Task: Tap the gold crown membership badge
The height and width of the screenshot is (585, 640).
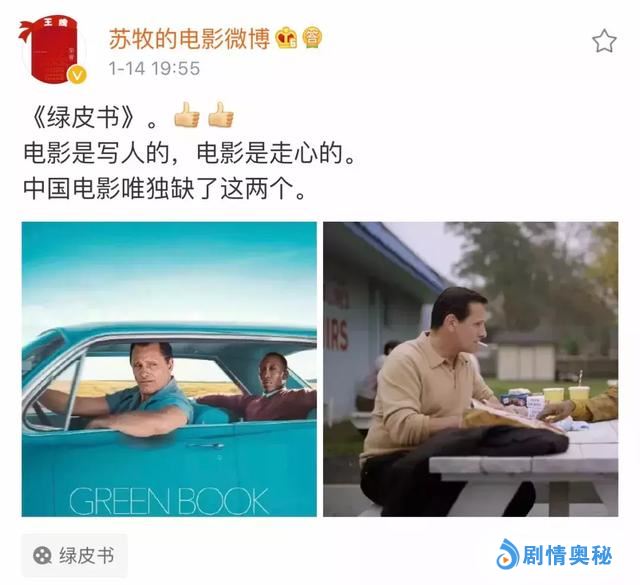Action: (x=287, y=38)
